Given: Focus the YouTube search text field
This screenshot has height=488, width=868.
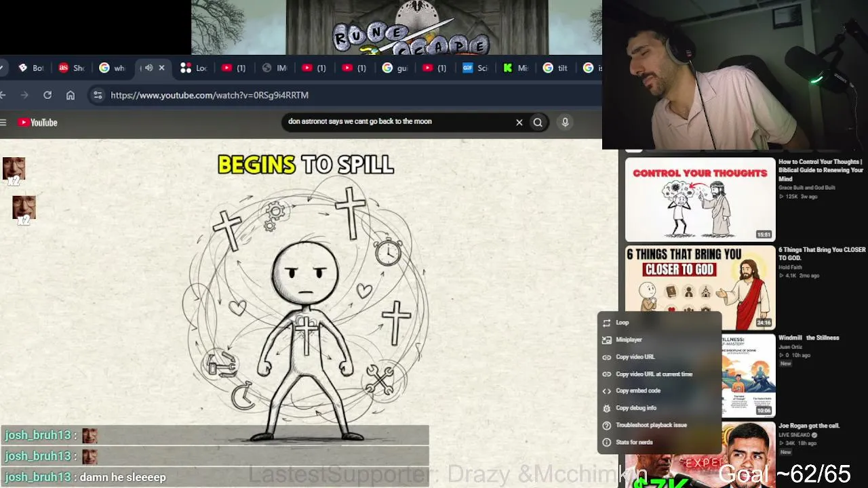Looking at the screenshot, I should coord(399,122).
